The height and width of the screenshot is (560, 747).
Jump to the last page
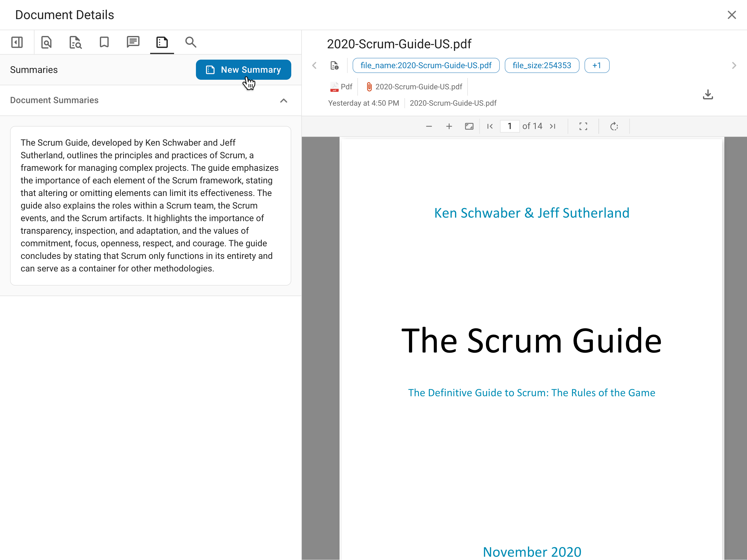point(553,126)
